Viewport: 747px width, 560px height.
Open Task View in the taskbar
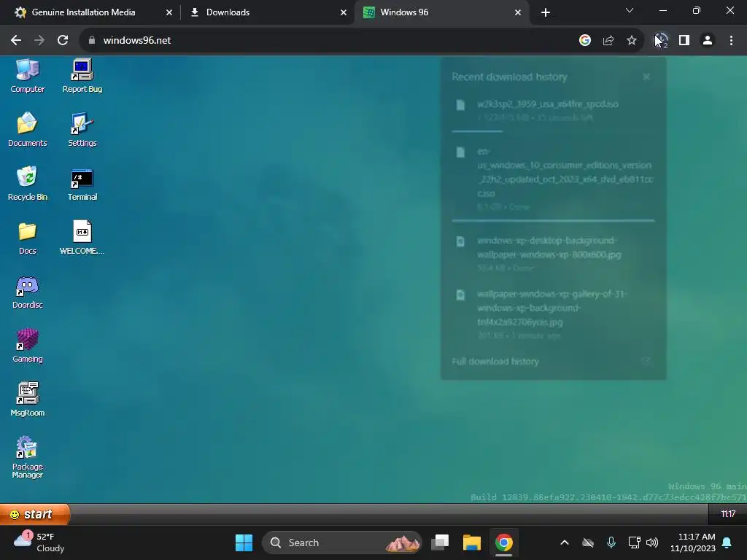click(440, 542)
